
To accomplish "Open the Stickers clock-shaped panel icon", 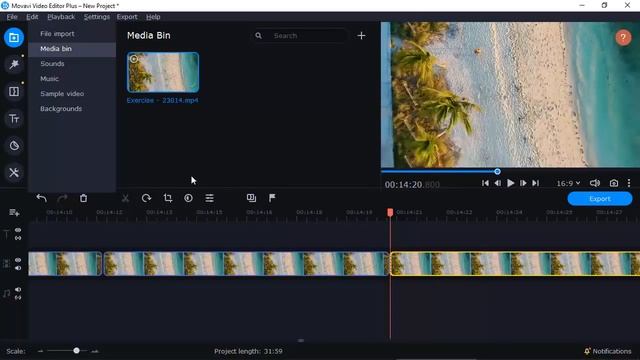I will [14, 146].
